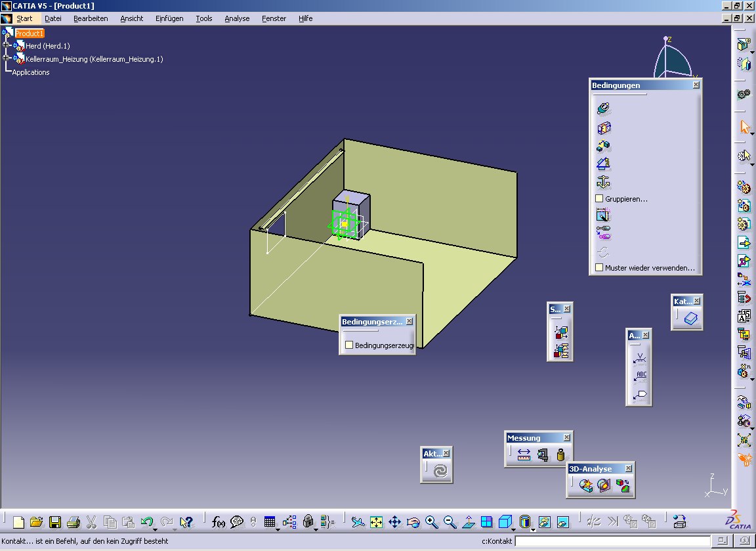Click the Quick Constraint icon in Bedingungen
The height and width of the screenshot is (551, 756).
[x=603, y=215]
